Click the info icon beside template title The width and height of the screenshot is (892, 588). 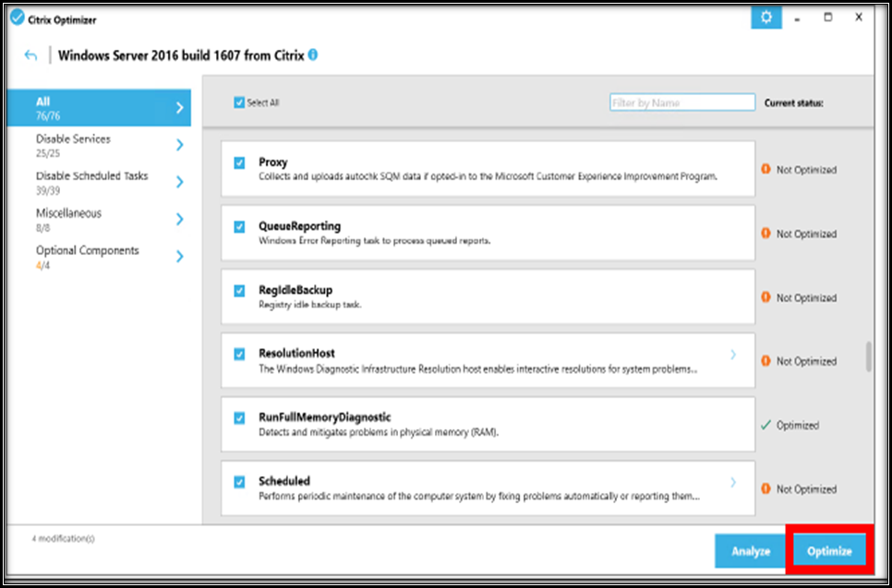(x=313, y=55)
